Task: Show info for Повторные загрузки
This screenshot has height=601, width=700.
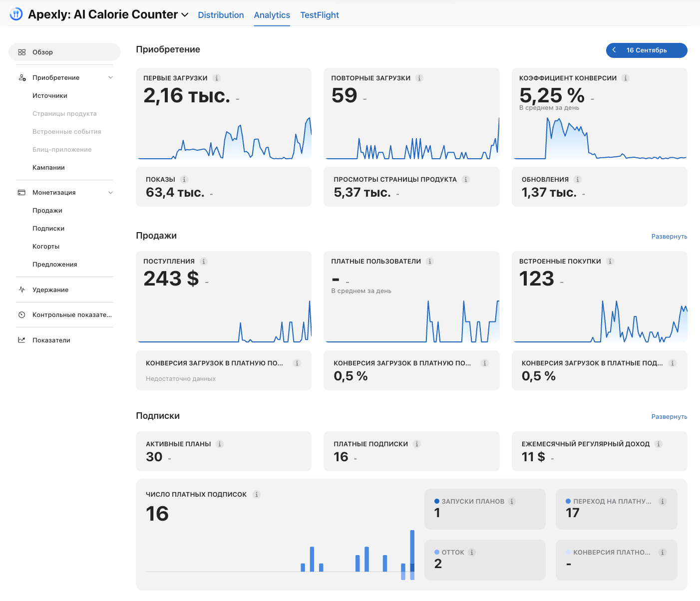Action: (419, 78)
